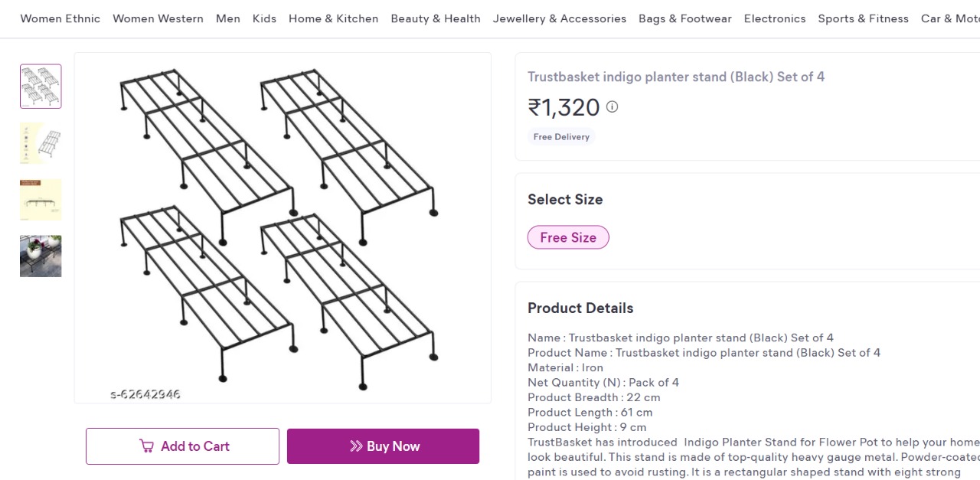Screen dimensions: 980x480
Task: Select the second thumbnail showing stand features
Action: [x=41, y=143]
